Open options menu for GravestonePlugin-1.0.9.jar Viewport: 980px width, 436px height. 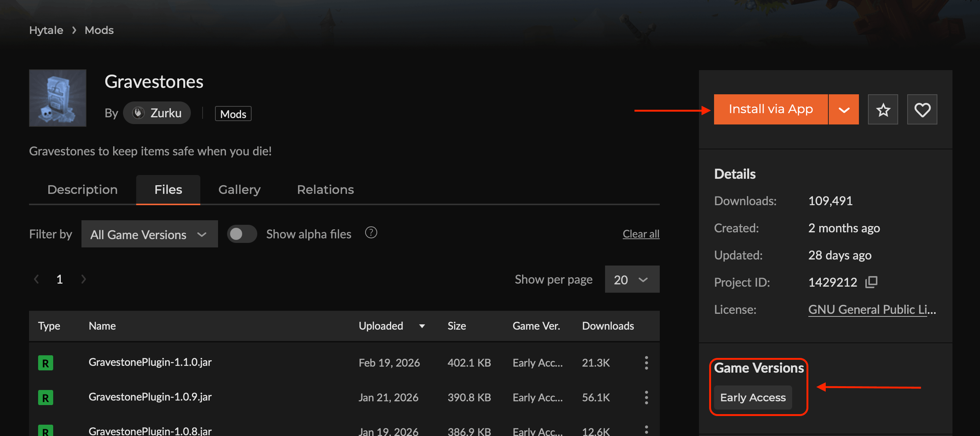tap(646, 397)
